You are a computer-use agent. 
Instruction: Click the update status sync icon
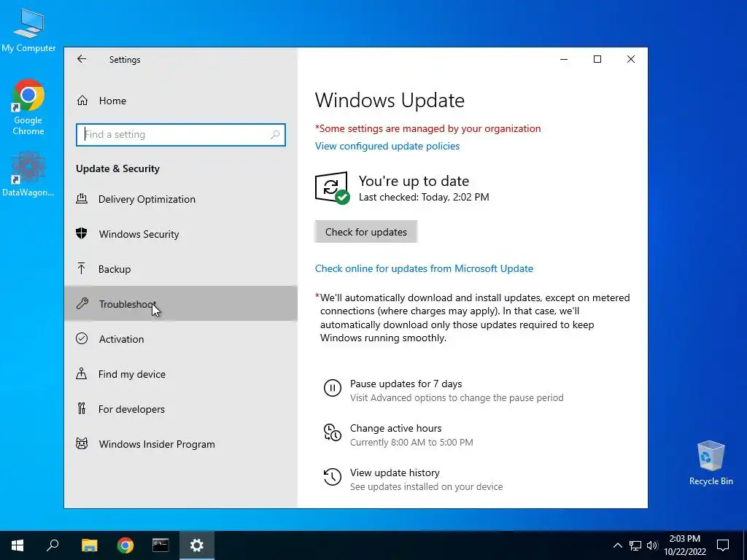pos(332,187)
